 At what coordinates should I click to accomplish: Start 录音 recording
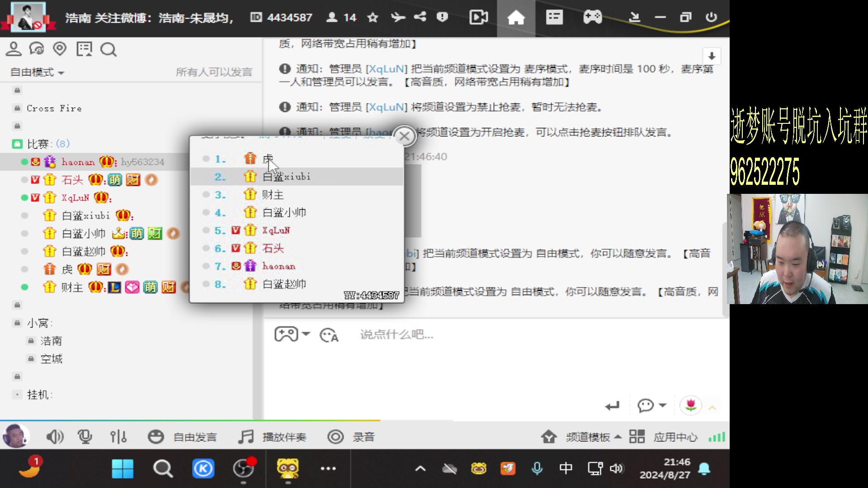(351, 437)
